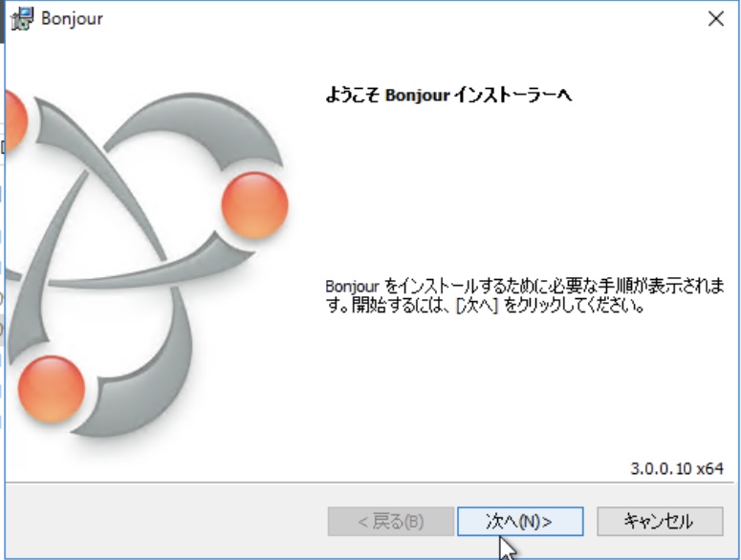741x560 pixels.
Task: Cancel the installation with キャンセル
Action: click(660, 521)
